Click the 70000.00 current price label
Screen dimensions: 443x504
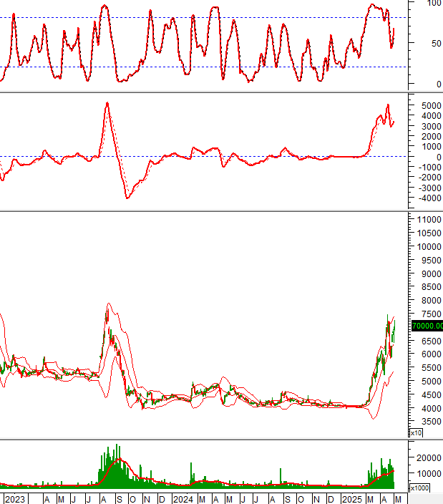[427, 326]
